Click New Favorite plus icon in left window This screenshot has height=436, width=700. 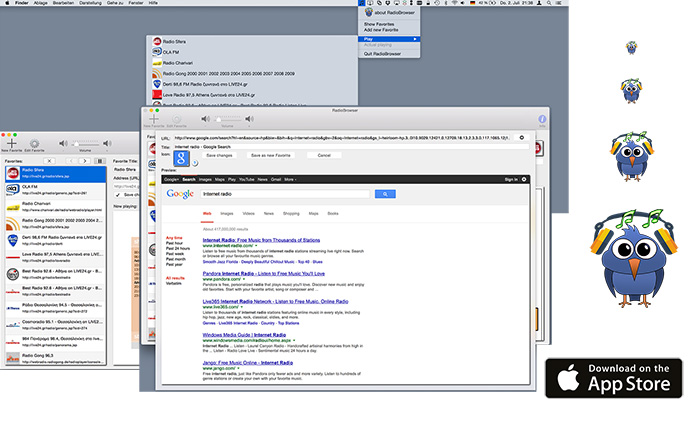[x=12, y=143]
